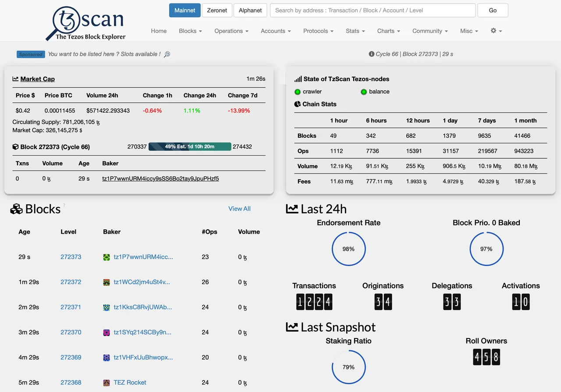Click the stacked cubes icon beside Blocks heading
The height and width of the screenshot is (392, 561).
click(16, 209)
